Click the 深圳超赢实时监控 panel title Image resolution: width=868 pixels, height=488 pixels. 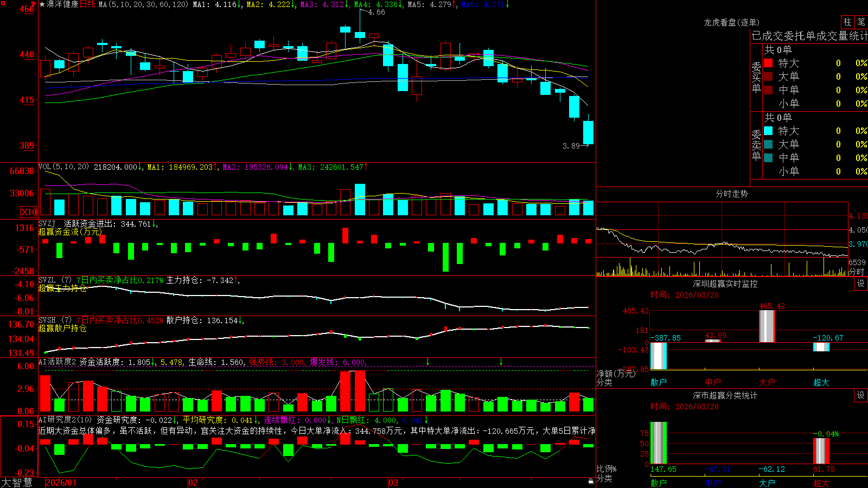(x=725, y=284)
